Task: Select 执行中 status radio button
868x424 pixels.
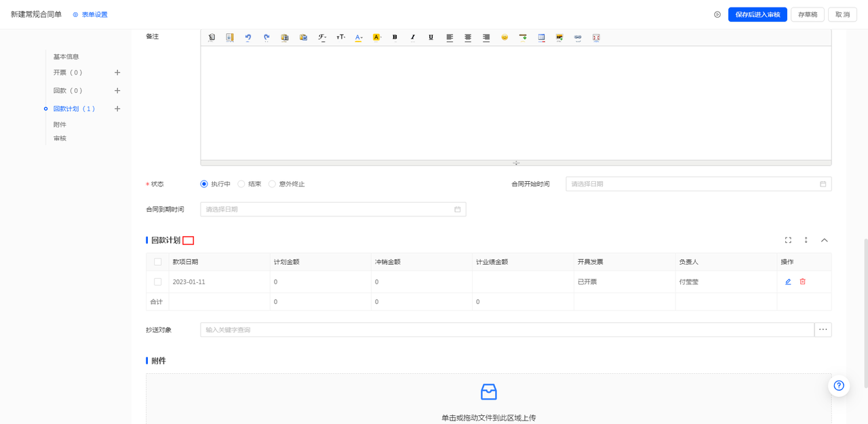Action: [204, 184]
